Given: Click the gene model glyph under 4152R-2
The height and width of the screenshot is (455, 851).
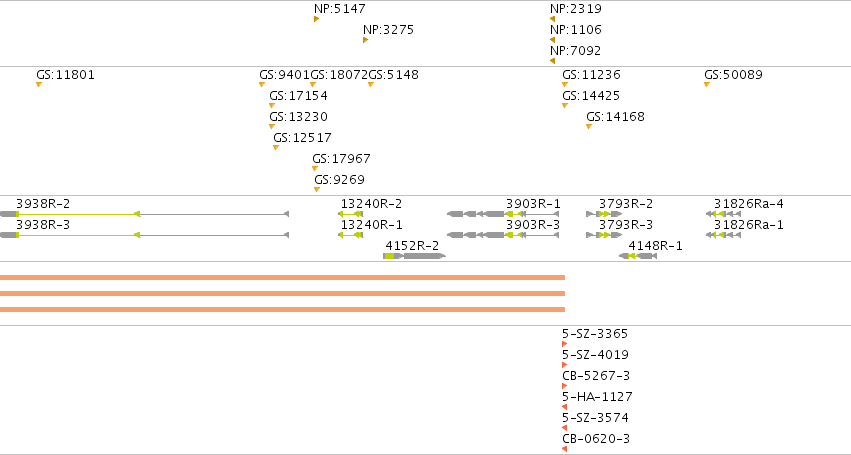Looking at the screenshot, I should tap(415, 256).
